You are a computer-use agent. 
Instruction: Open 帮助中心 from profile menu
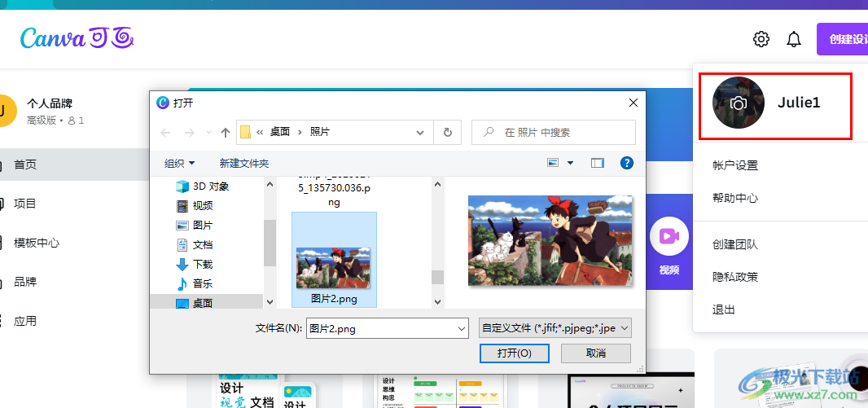pyautogui.click(x=735, y=198)
